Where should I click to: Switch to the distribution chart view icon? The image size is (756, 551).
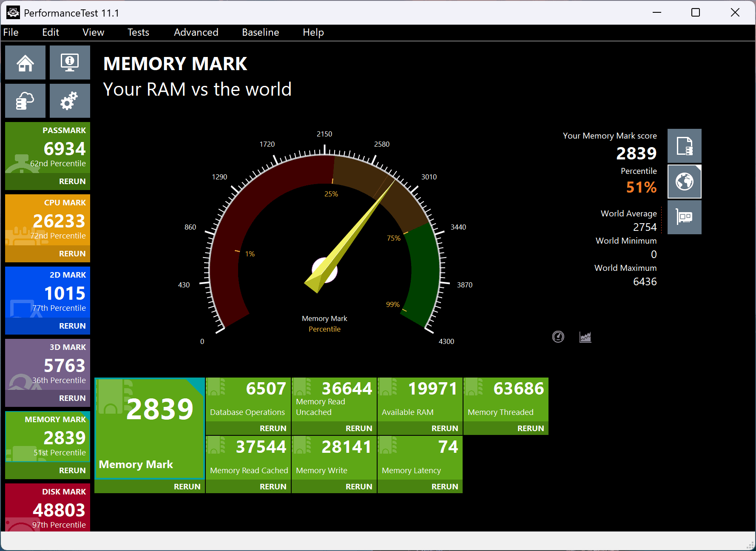tap(585, 337)
